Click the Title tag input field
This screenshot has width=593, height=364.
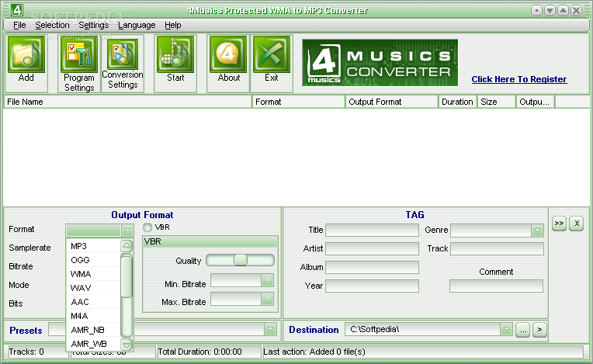click(372, 231)
